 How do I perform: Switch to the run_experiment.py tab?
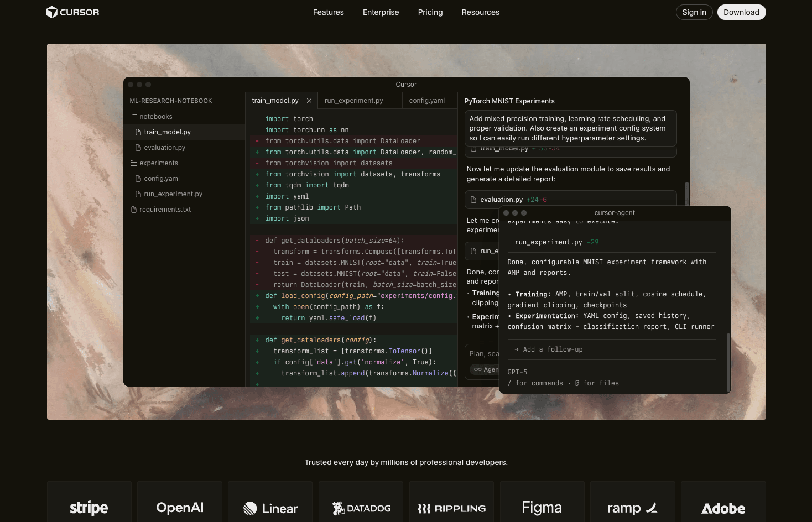[353, 101]
